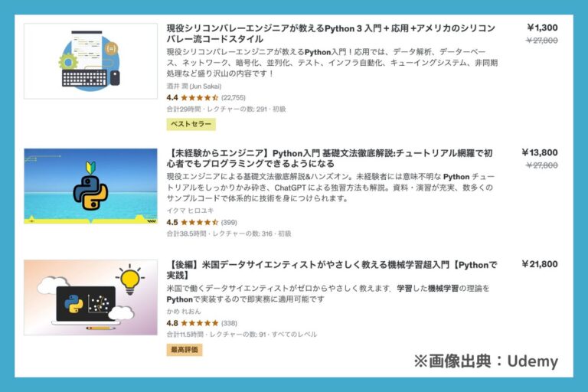This screenshot has height=392, width=588.
Task: Click the 画像出典：Udemy caption
Action: tap(486, 361)
